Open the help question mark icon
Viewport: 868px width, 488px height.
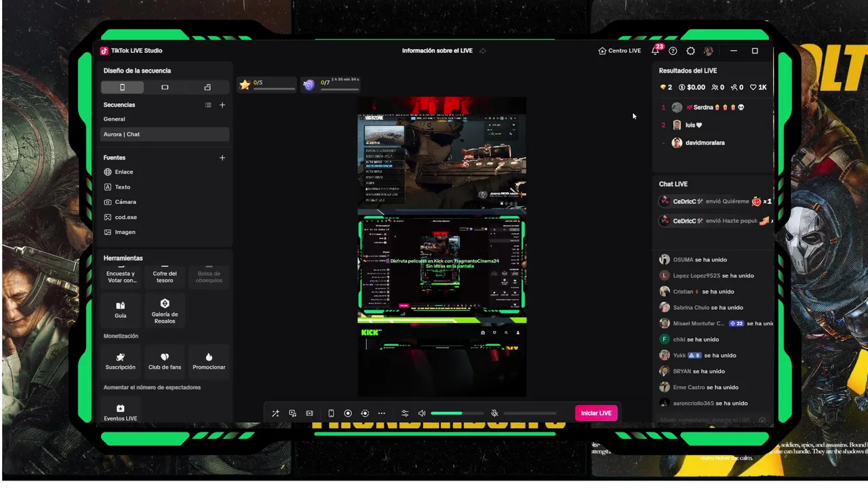point(673,51)
